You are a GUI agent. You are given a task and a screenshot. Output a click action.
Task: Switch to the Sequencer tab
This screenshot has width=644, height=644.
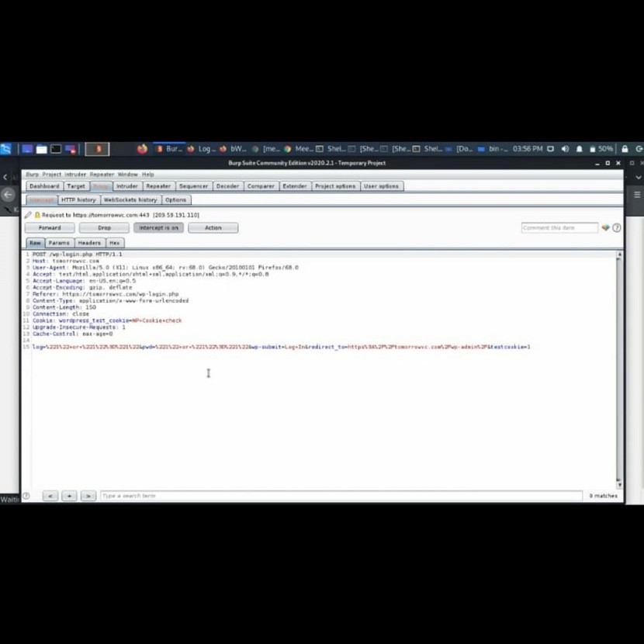point(193,186)
